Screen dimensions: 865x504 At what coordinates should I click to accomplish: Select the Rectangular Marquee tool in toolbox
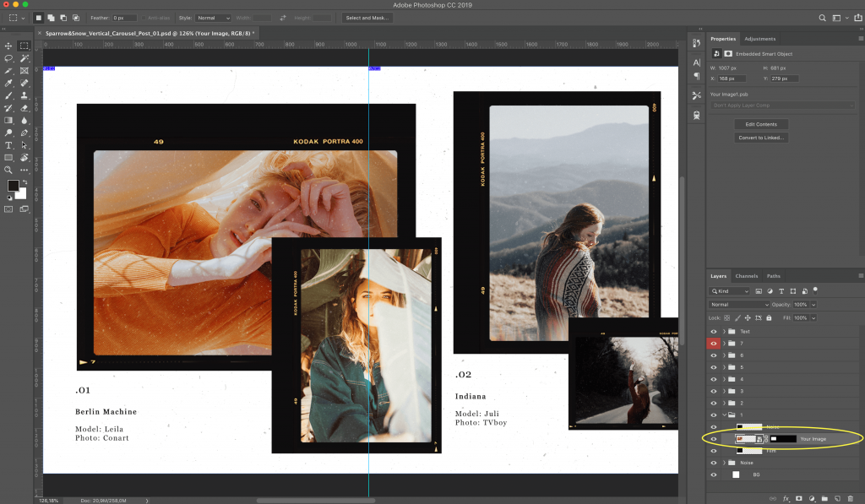(x=24, y=46)
